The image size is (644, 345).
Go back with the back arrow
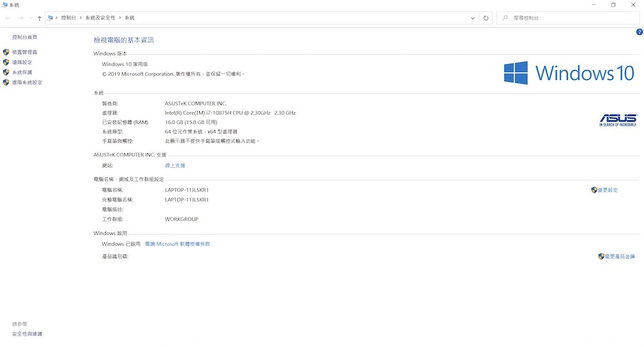pos(8,18)
